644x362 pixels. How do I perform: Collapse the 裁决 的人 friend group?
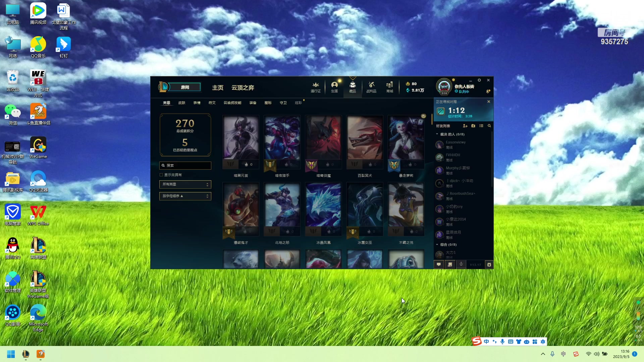[437, 134]
